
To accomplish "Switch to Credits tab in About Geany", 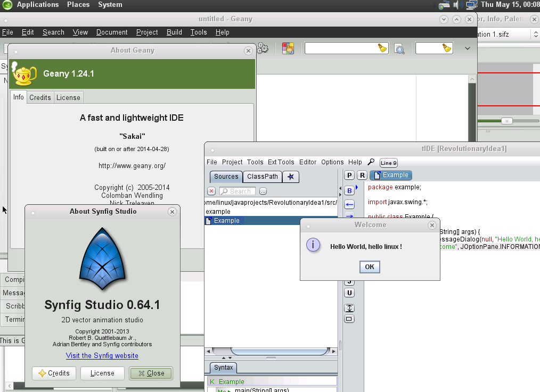I will pyautogui.click(x=40, y=98).
